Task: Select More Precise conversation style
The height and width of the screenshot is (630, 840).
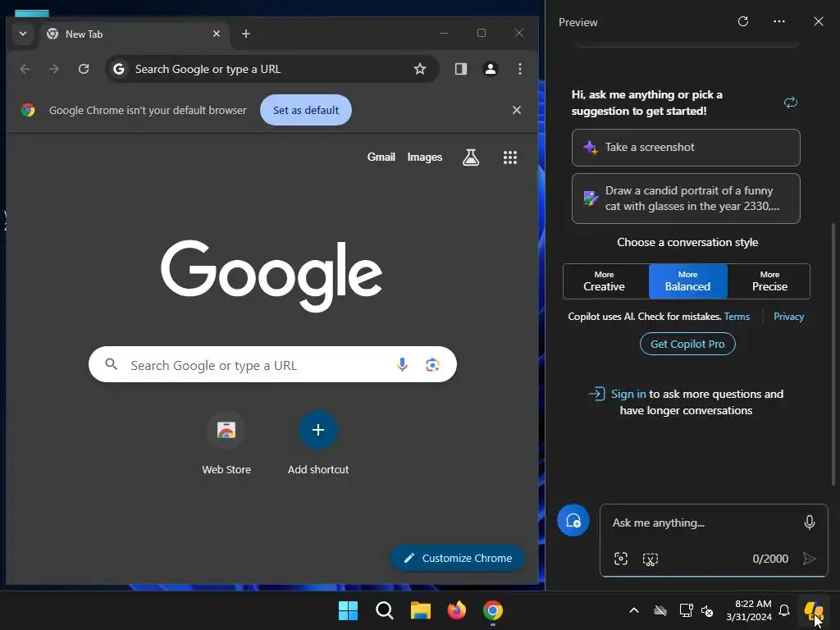Action: 769,281
